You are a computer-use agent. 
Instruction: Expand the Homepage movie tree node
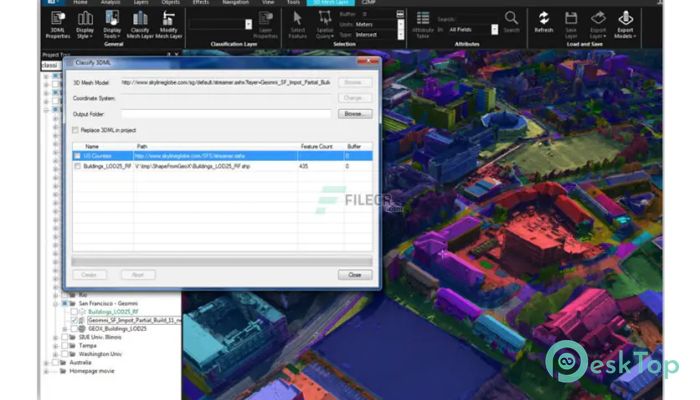pos(46,371)
